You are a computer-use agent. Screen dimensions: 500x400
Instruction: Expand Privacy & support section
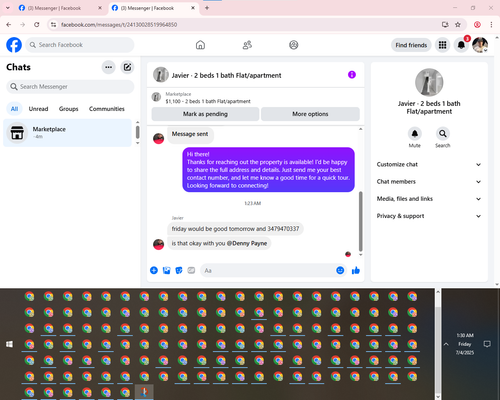[429, 216]
